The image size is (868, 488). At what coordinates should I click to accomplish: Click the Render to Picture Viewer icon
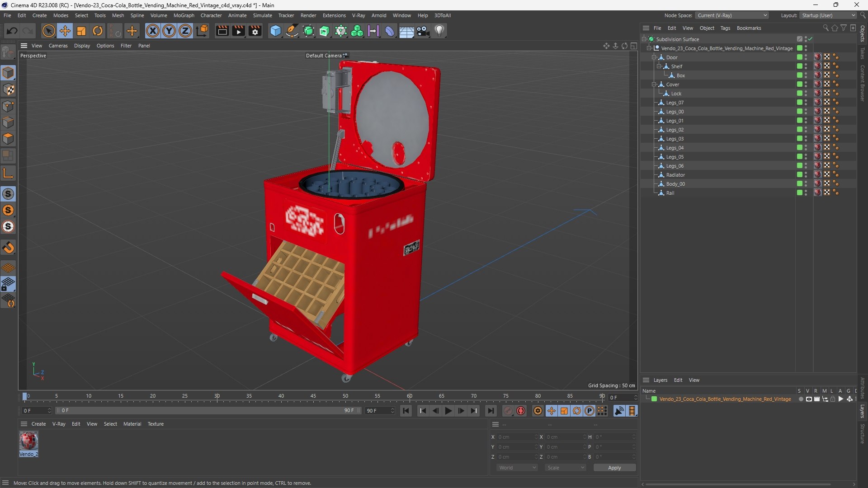point(238,31)
